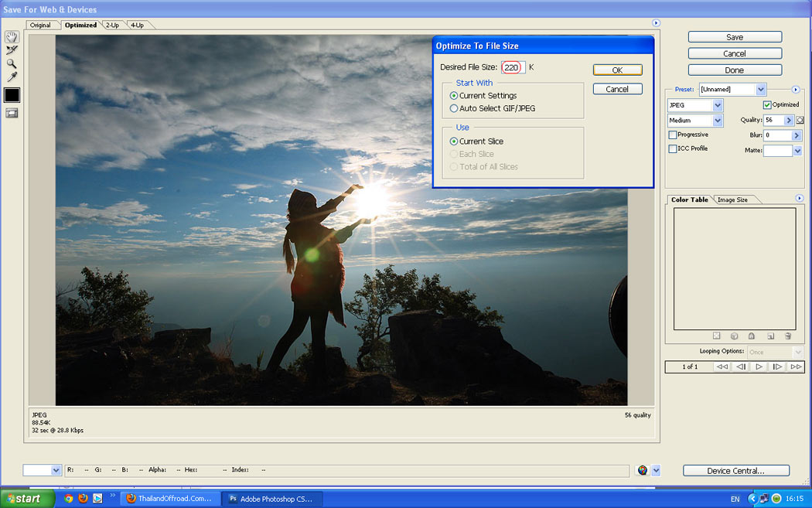This screenshot has width=812, height=508.
Task: Select the Zoom tool
Action: [12, 63]
